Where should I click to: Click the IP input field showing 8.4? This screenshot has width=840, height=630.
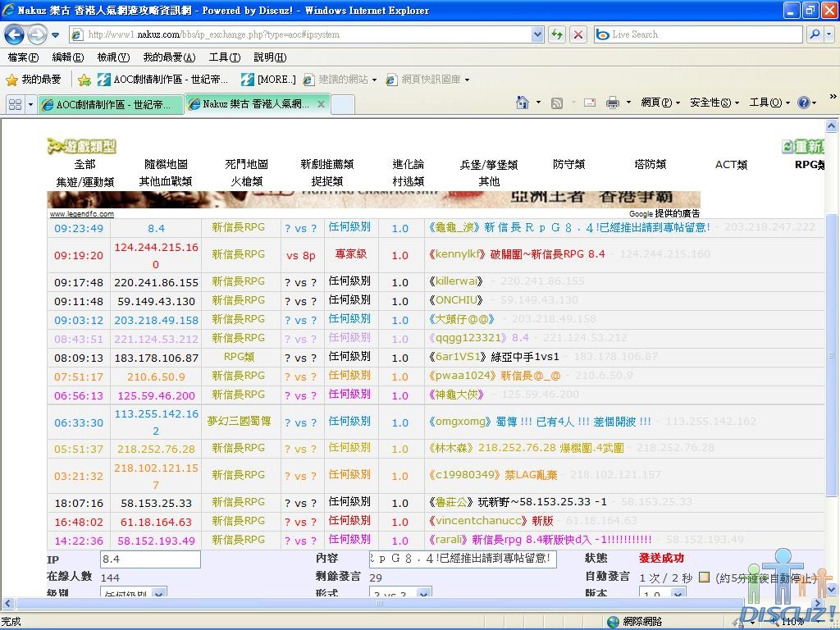click(150, 559)
